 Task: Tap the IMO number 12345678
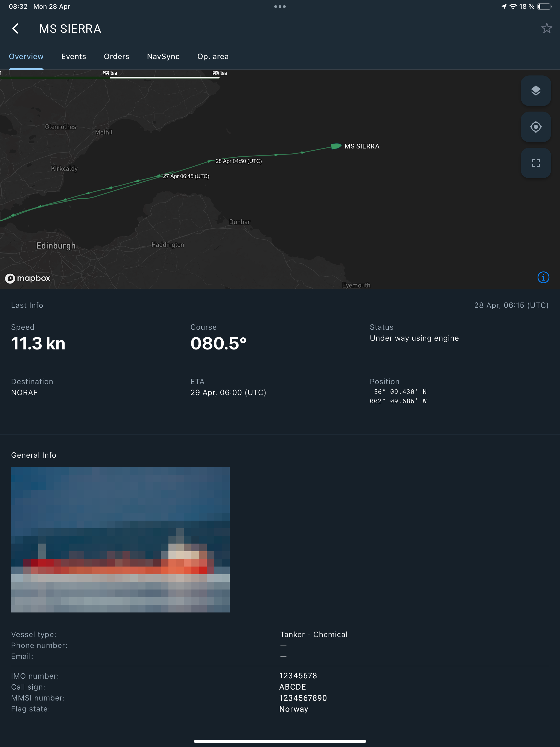tap(298, 676)
